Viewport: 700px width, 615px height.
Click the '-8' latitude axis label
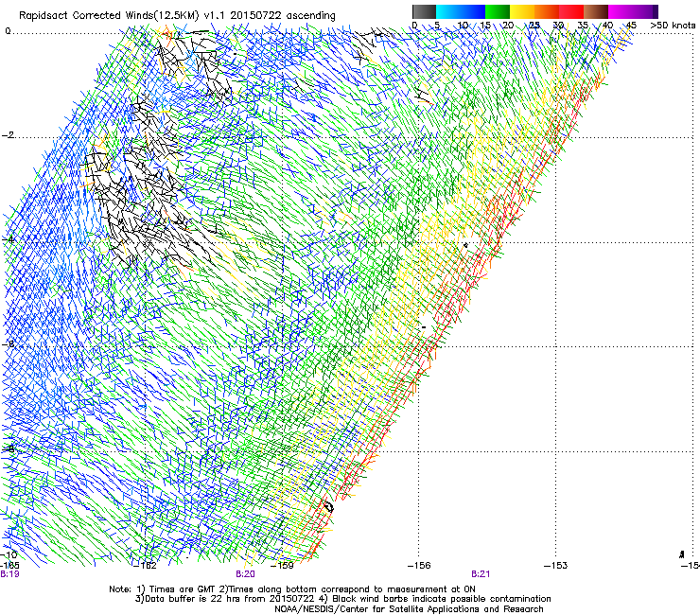tap(8, 448)
